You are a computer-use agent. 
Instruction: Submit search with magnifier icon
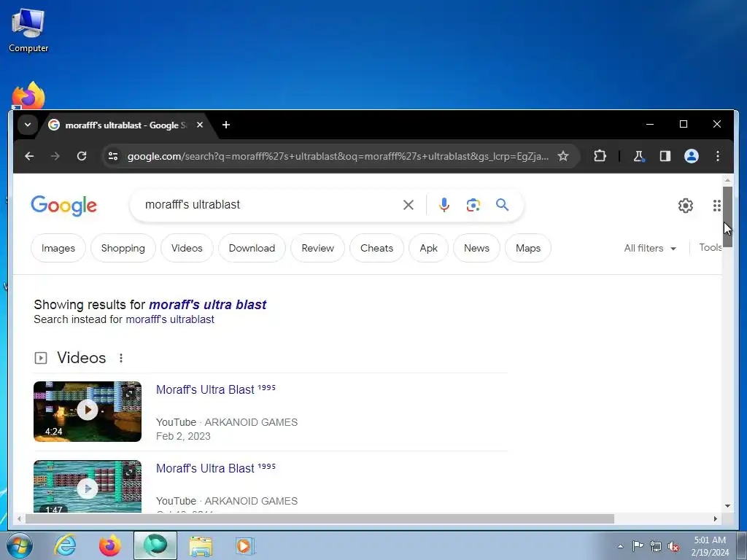(x=502, y=205)
